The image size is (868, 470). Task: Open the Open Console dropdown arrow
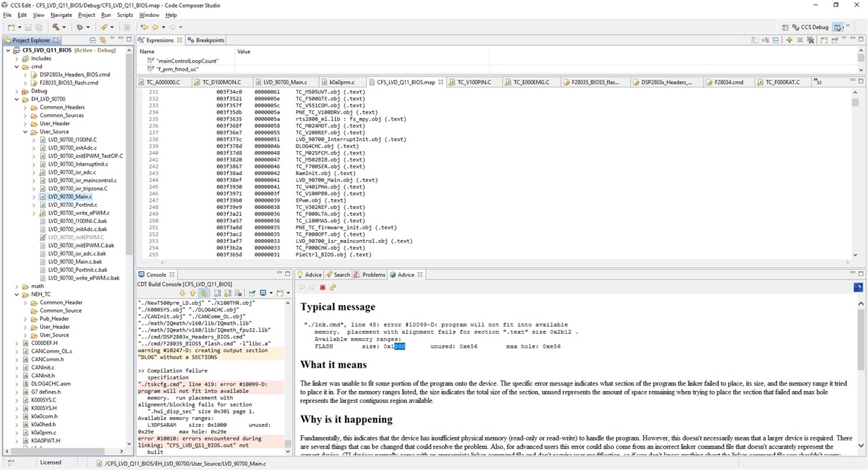tap(288, 293)
